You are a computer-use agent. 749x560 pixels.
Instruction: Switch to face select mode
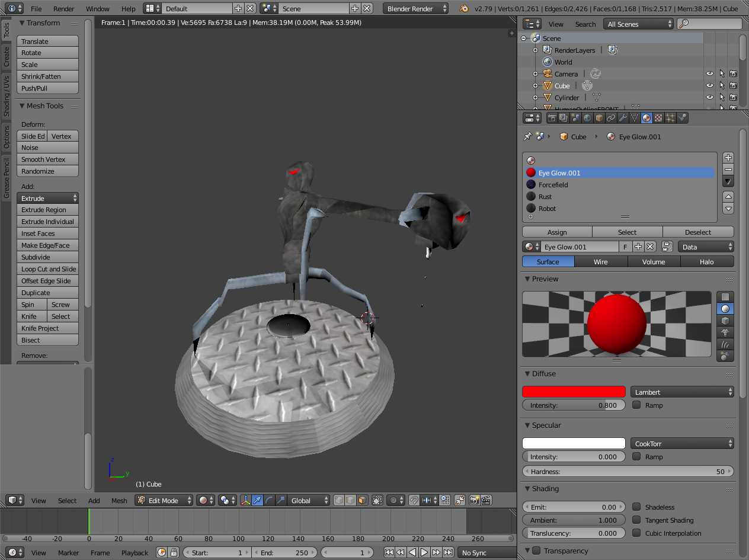point(362,500)
